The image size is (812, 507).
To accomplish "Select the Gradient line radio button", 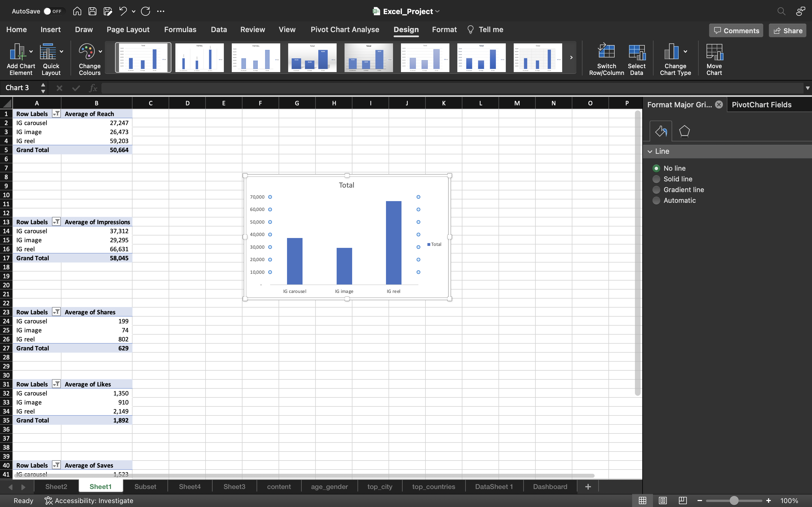I will pos(656,189).
